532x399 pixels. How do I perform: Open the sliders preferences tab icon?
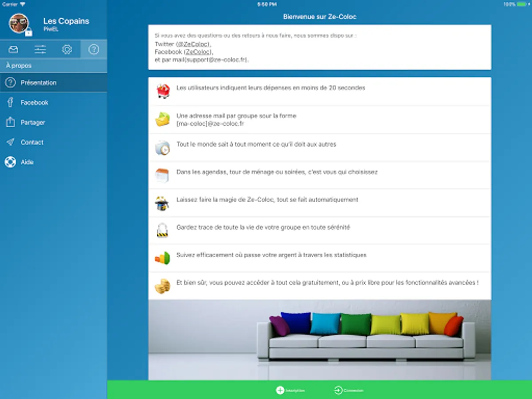tap(40, 49)
